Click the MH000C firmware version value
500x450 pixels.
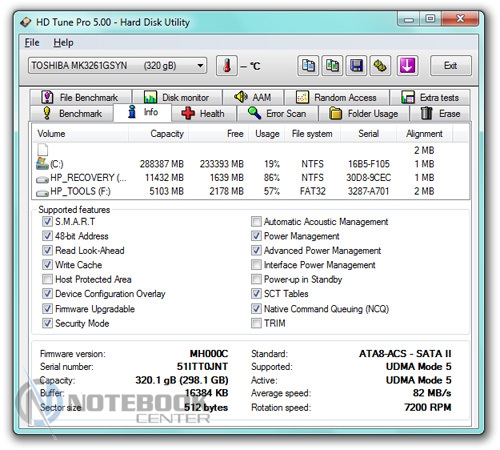coord(209,353)
